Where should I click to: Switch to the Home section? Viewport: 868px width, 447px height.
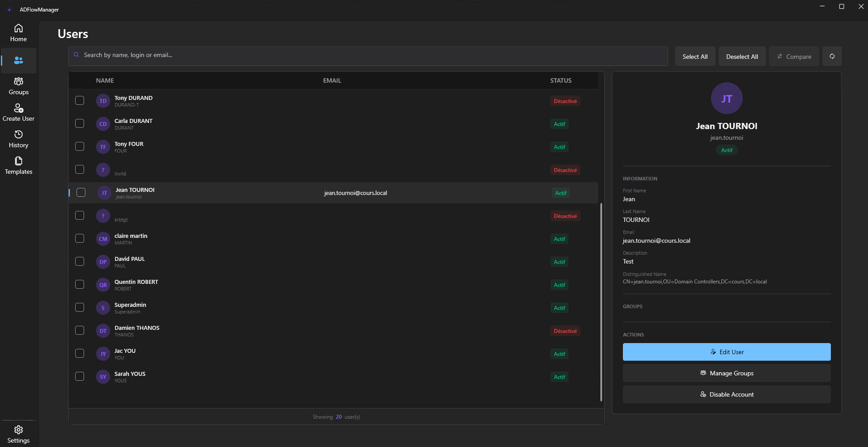pos(18,33)
